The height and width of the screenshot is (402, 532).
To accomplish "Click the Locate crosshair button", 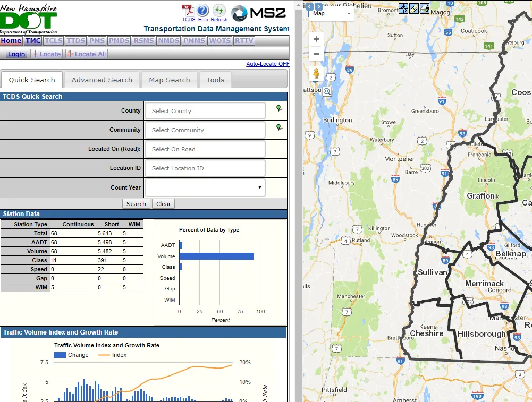I will point(46,54).
